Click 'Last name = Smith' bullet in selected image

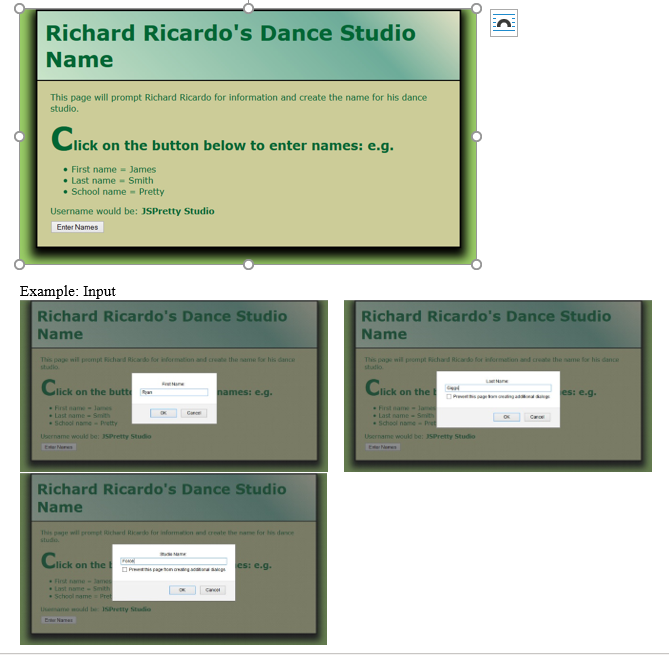point(112,180)
